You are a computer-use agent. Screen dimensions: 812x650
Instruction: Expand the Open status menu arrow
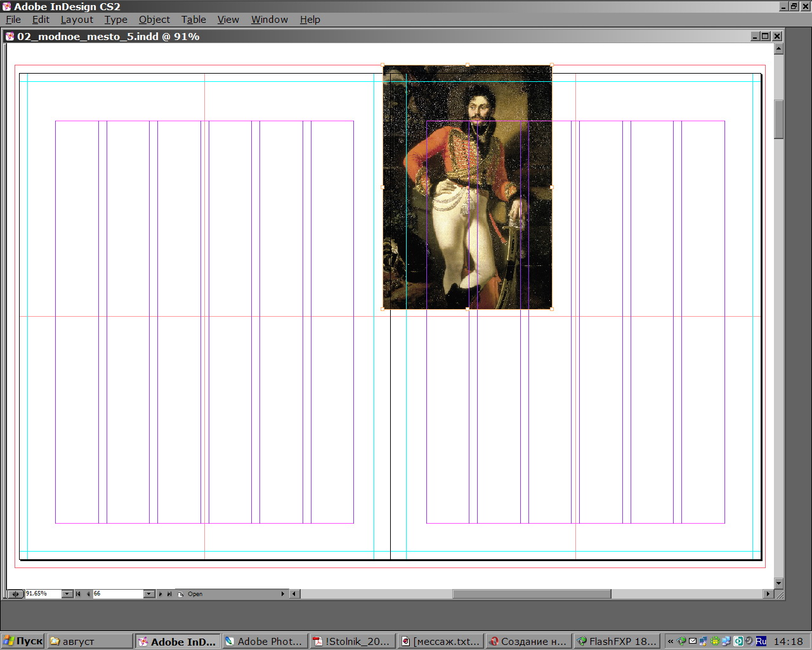click(x=283, y=594)
